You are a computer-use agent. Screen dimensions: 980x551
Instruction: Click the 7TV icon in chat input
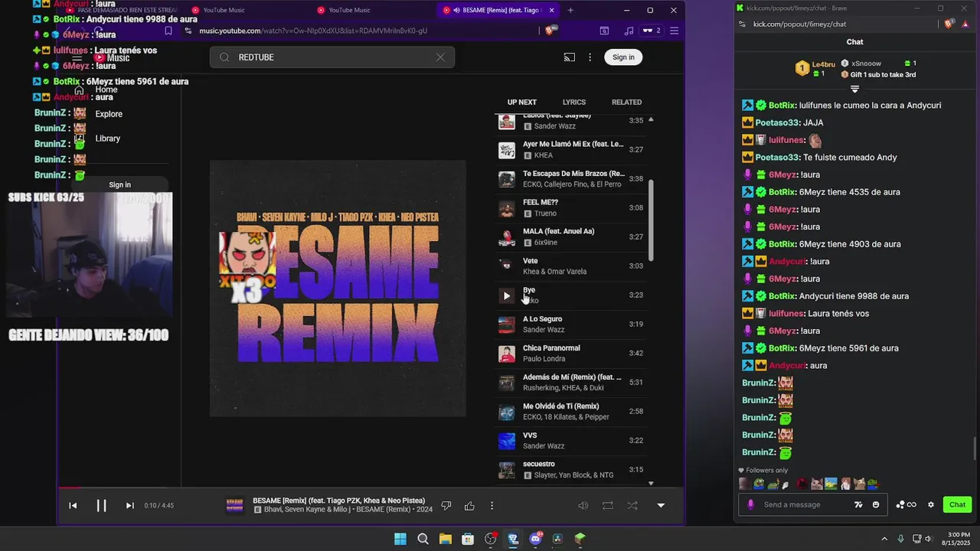point(858,504)
